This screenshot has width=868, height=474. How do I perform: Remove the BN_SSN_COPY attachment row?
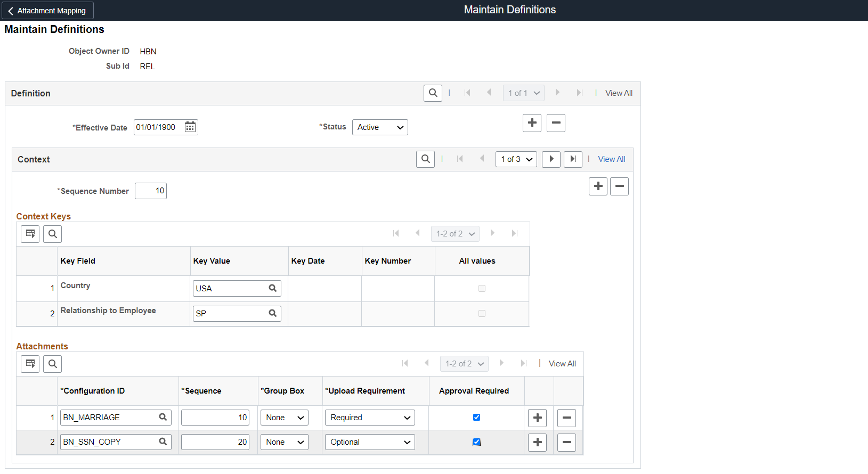(x=566, y=442)
